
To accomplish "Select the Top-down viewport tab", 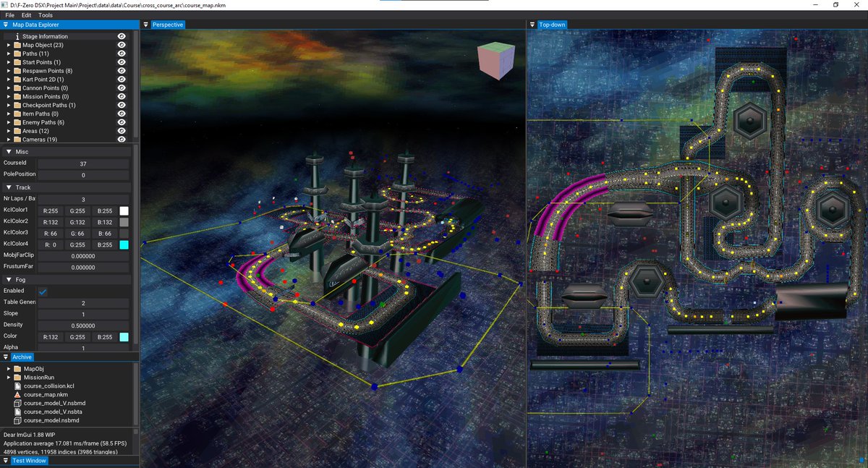I will (x=552, y=25).
